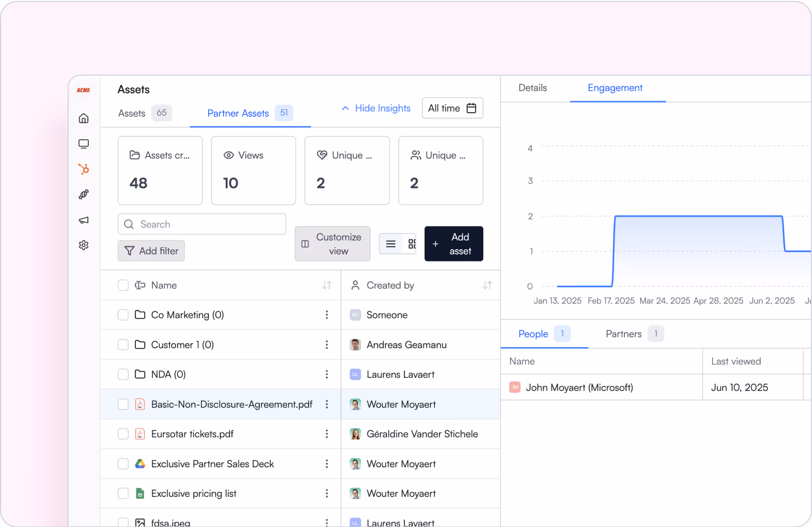Select the Partners tab

(634, 334)
